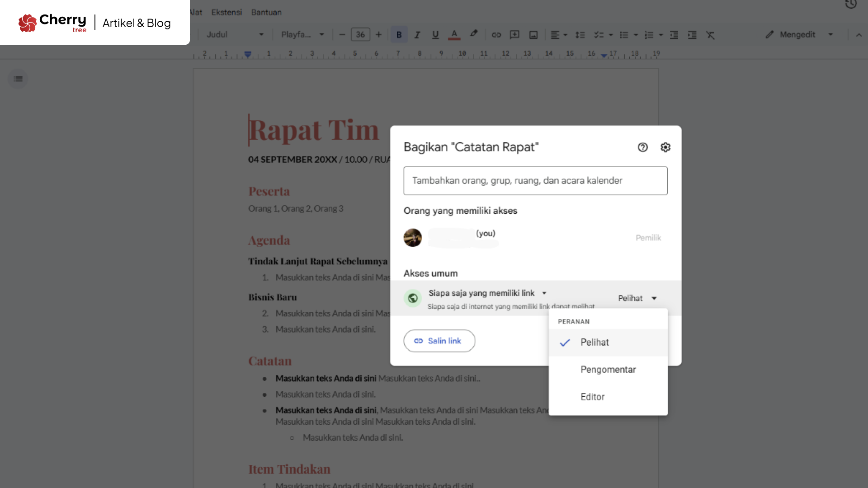The width and height of the screenshot is (868, 488).
Task: Click the Bisnis Baru subheading
Action: coord(273,297)
